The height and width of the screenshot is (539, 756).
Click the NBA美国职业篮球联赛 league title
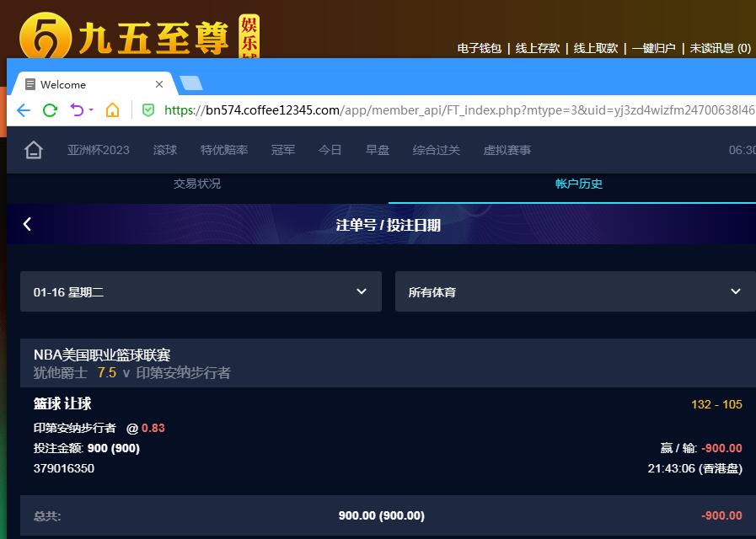coord(102,355)
